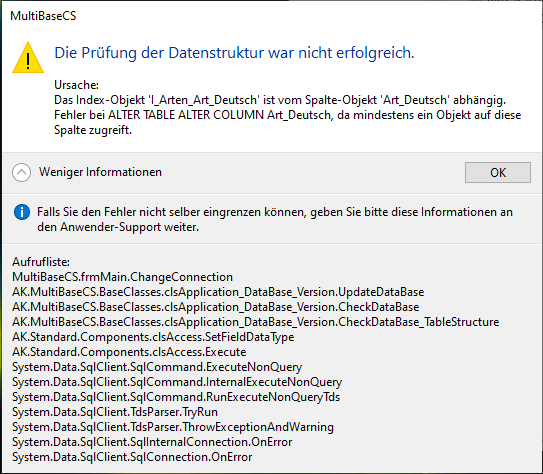The width and height of the screenshot is (543, 474).
Task: Click the Anwender-Support hint text
Action: 275,220
